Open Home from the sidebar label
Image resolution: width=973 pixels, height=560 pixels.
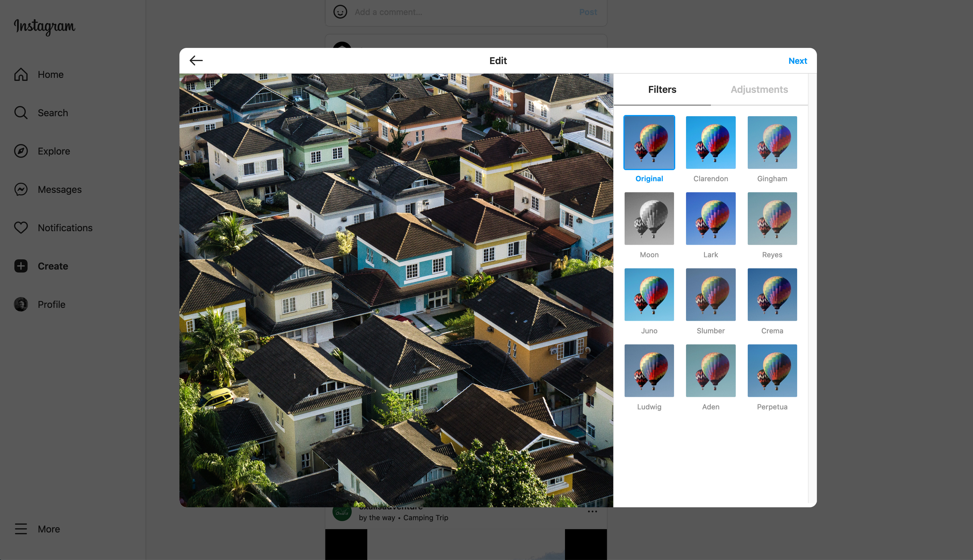[x=50, y=74]
